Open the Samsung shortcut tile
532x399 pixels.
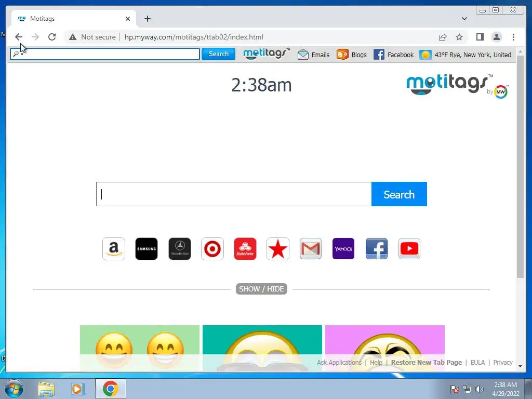click(x=147, y=249)
